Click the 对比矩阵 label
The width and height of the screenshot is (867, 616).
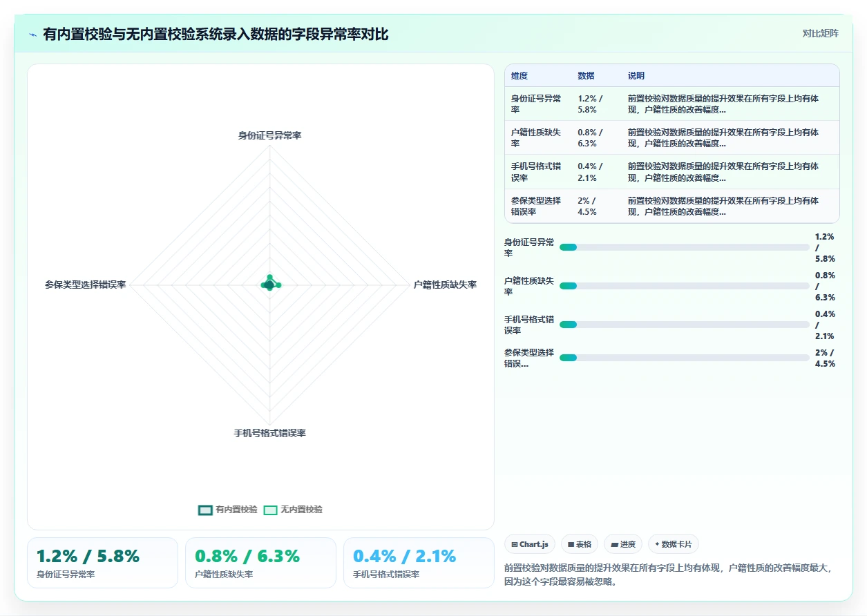tap(821, 33)
